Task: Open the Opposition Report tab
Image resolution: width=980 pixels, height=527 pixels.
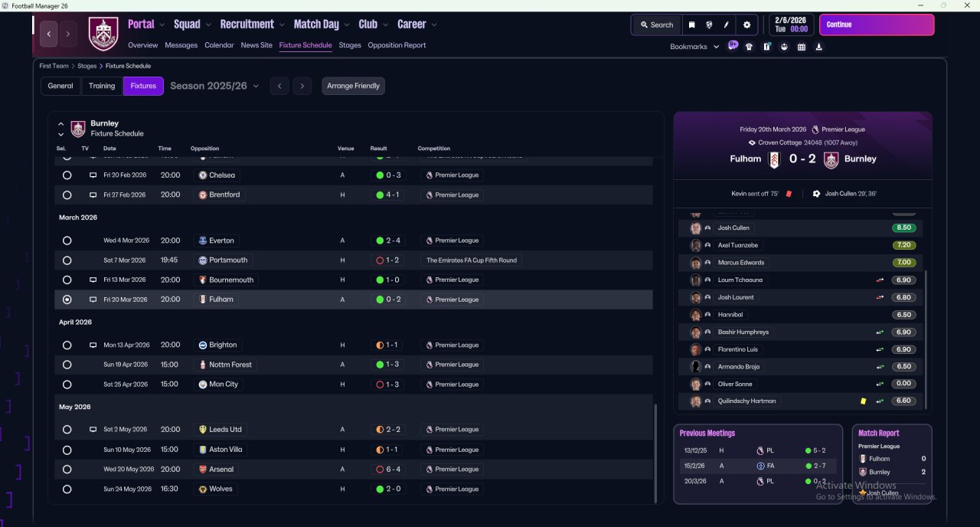Action: [397, 45]
